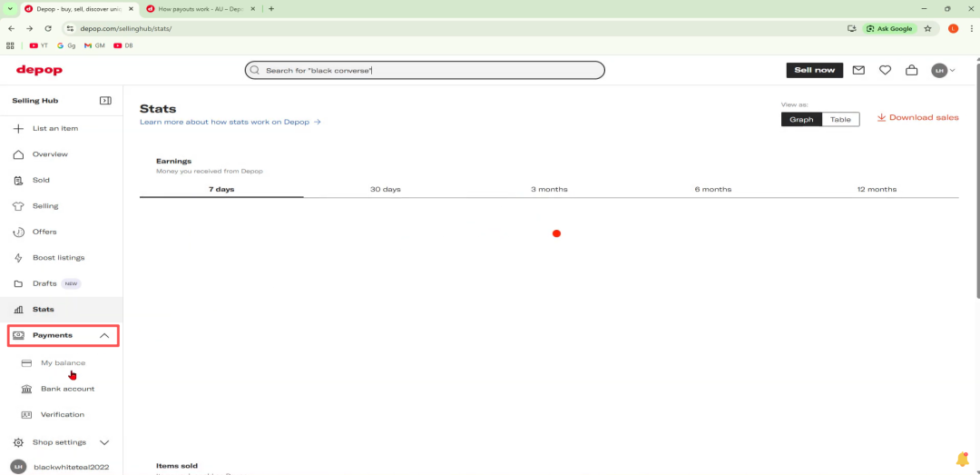The width and height of the screenshot is (980, 475).
Task: Expand the Shop settings chevron
Action: [x=104, y=442]
